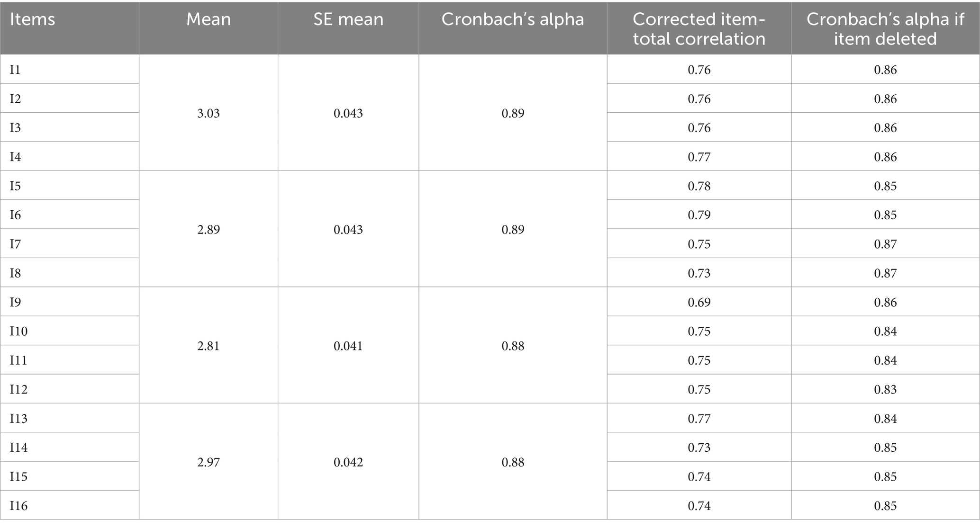
Task: Click the 0.69 correlation value for I9
Action: [699, 302]
